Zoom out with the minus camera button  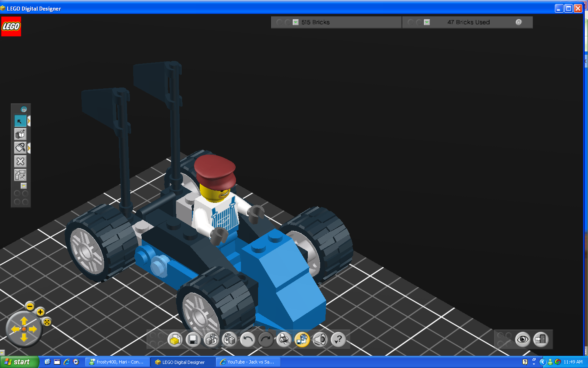(30, 306)
